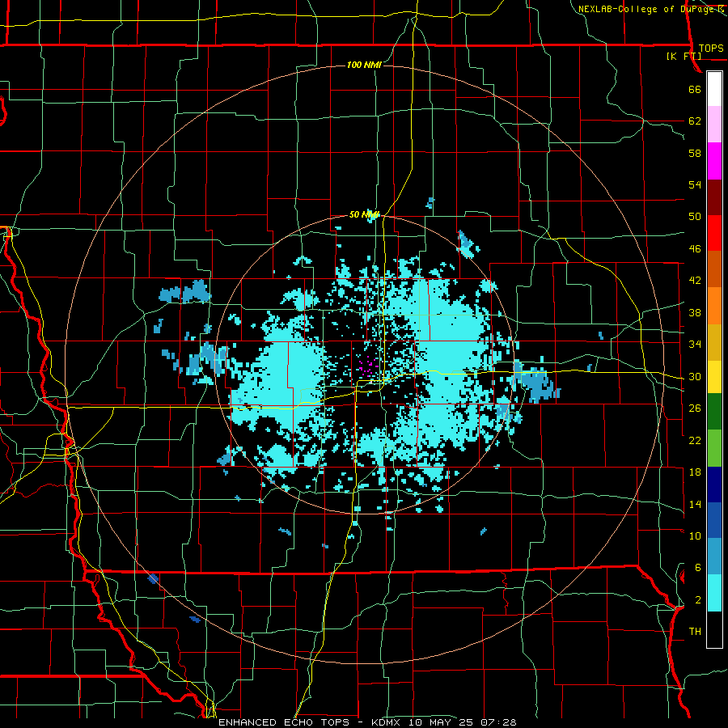Click the bright yellow legend swatch
The height and width of the screenshot is (728, 728).
coord(714,377)
